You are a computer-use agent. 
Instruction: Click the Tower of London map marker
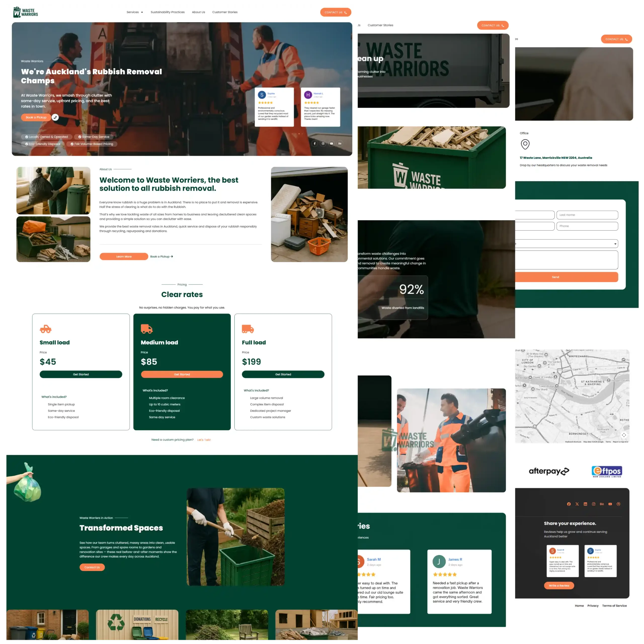556,377
